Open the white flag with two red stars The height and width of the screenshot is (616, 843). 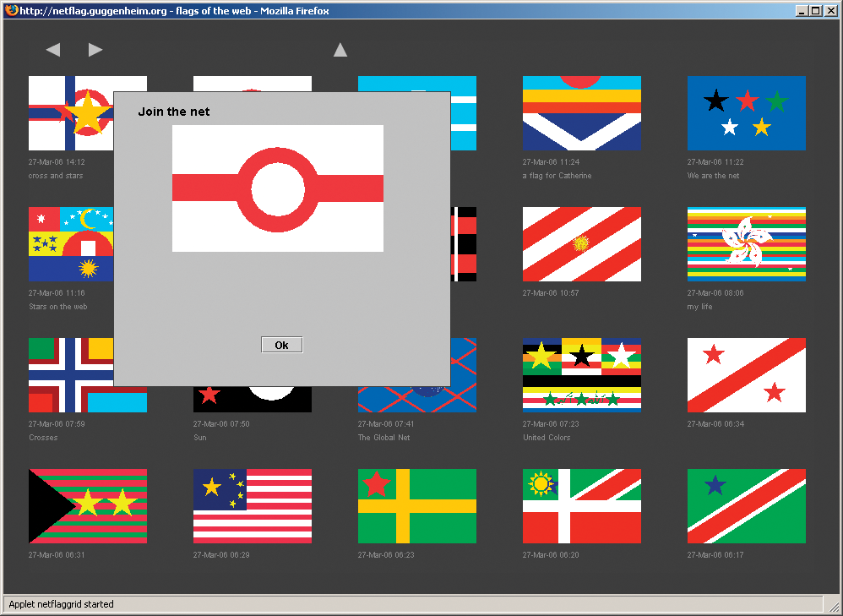tap(746, 374)
